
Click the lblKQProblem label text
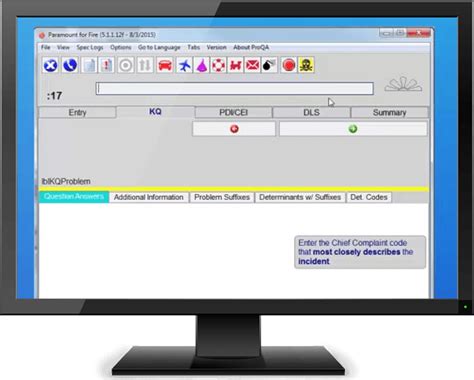pyautogui.click(x=66, y=181)
